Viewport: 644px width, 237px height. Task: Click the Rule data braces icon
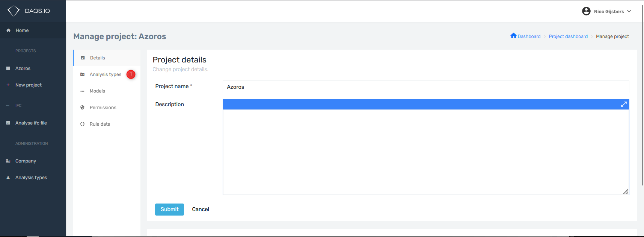[x=82, y=124]
